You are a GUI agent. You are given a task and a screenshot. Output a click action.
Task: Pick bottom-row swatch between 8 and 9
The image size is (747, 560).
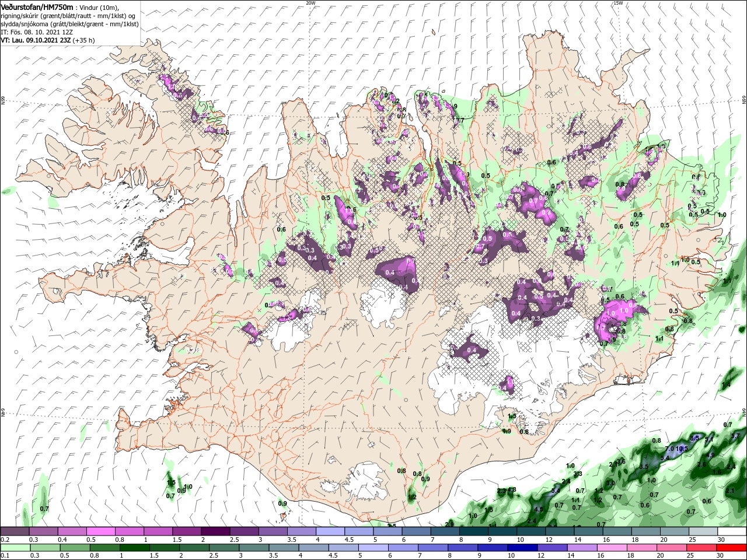pos(462,548)
